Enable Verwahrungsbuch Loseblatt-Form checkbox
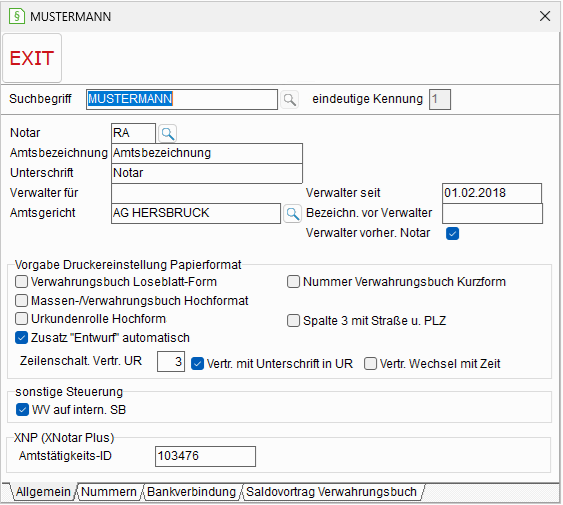Viewport: 563px width, 505px height. (22, 282)
